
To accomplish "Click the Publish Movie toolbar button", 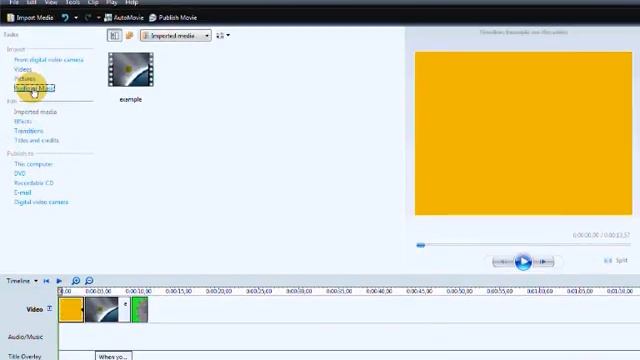I will pos(173,18).
